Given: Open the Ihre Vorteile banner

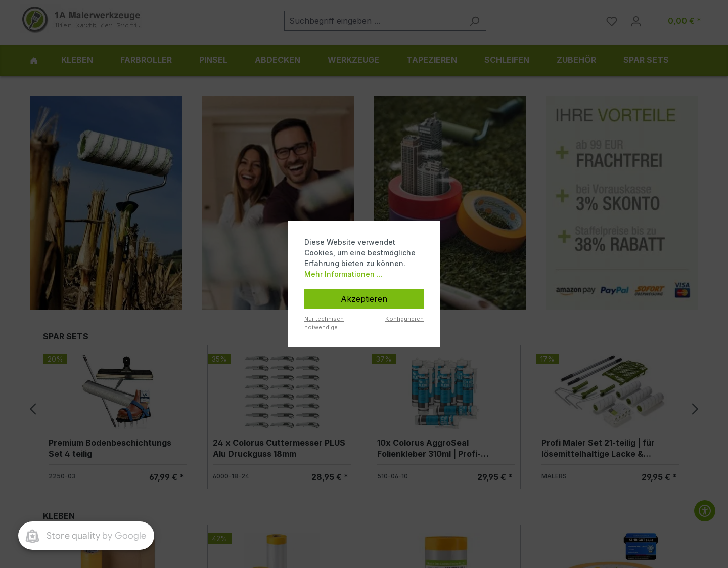Looking at the screenshot, I should click(622, 203).
